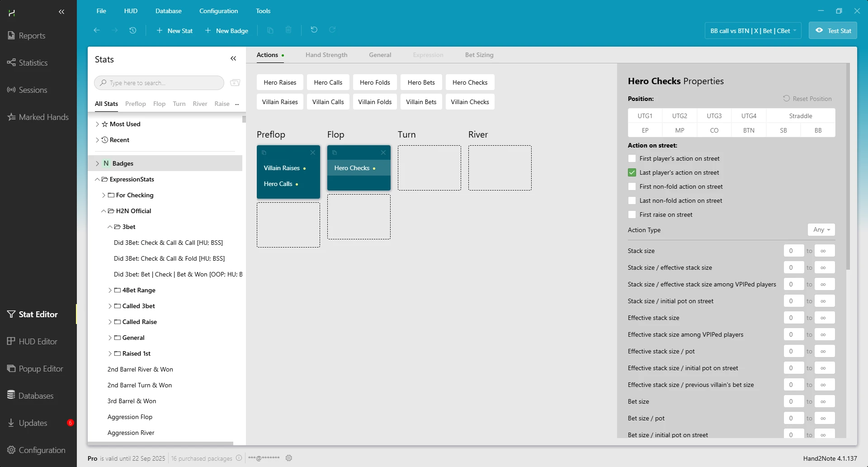Viewport: 868px width, 467px height.
Task: Check First raise on street option
Action: point(632,214)
